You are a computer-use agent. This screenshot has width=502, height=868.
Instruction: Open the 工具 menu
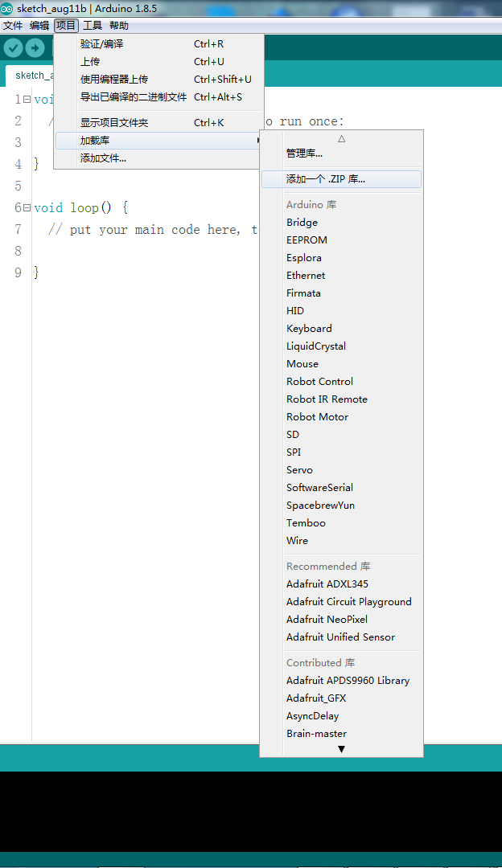pos(93,26)
